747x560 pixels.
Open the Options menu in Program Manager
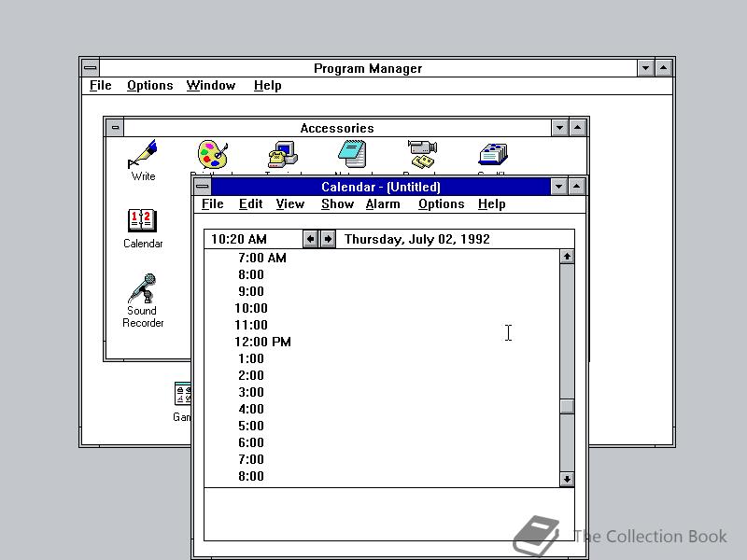[149, 85]
